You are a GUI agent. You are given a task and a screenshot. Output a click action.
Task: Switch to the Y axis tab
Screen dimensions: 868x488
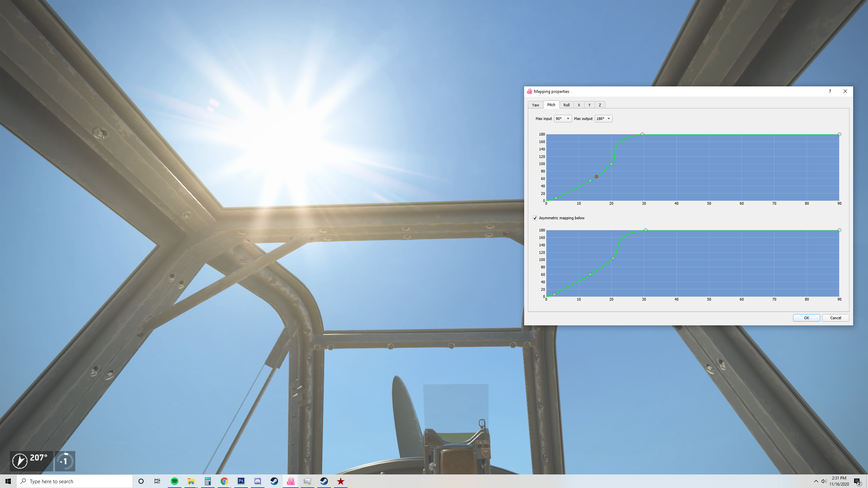pos(589,105)
